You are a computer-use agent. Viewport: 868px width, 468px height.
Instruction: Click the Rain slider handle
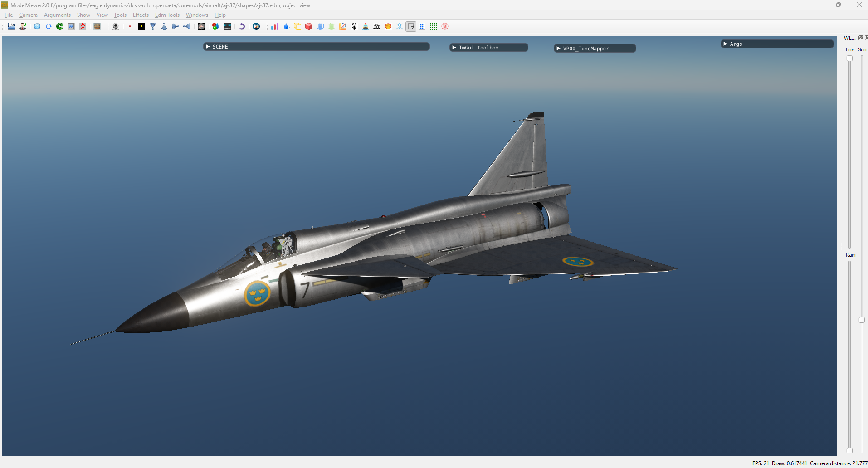coord(849,450)
